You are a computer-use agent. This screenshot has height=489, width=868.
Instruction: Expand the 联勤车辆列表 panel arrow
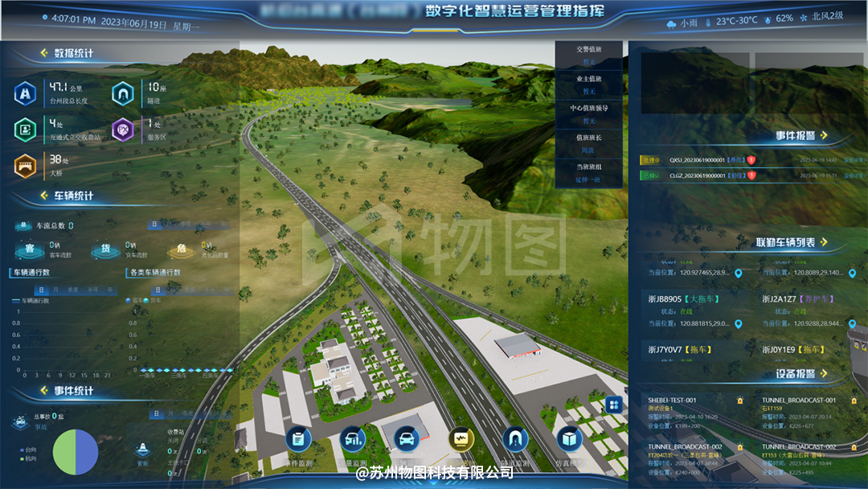824,242
